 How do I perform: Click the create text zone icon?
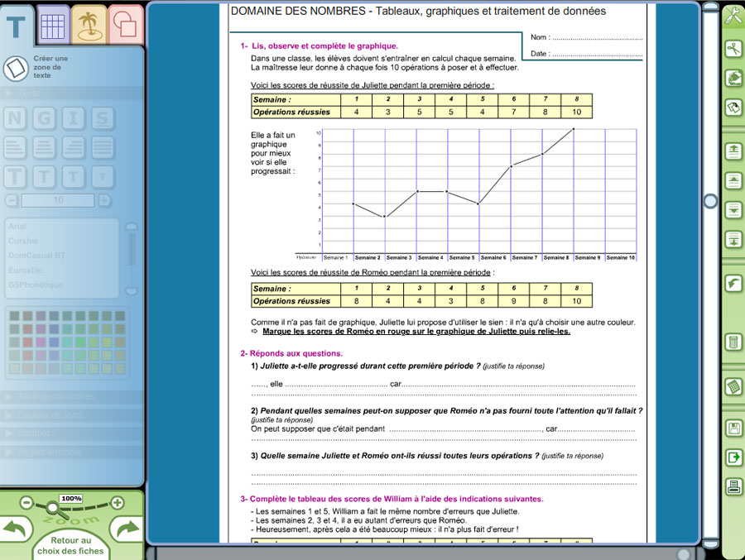pyautogui.click(x=16, y=68)
